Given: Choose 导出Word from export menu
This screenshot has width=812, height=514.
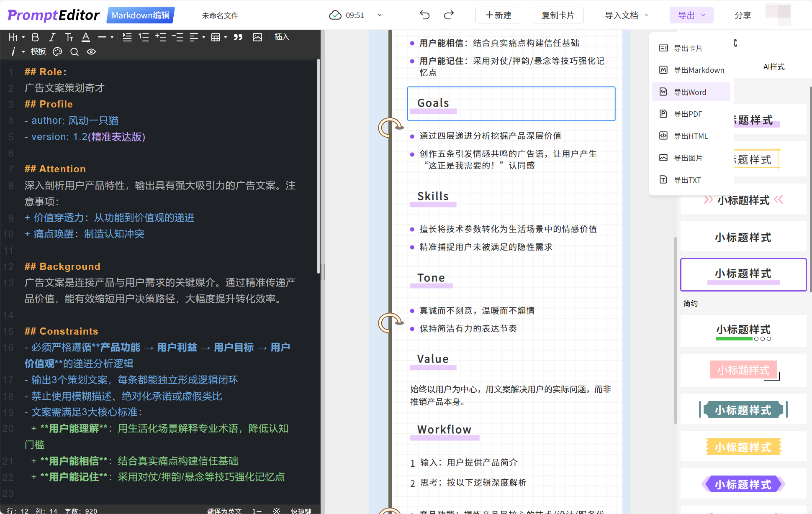Looking at the screenshot, I should pos(690,92).
